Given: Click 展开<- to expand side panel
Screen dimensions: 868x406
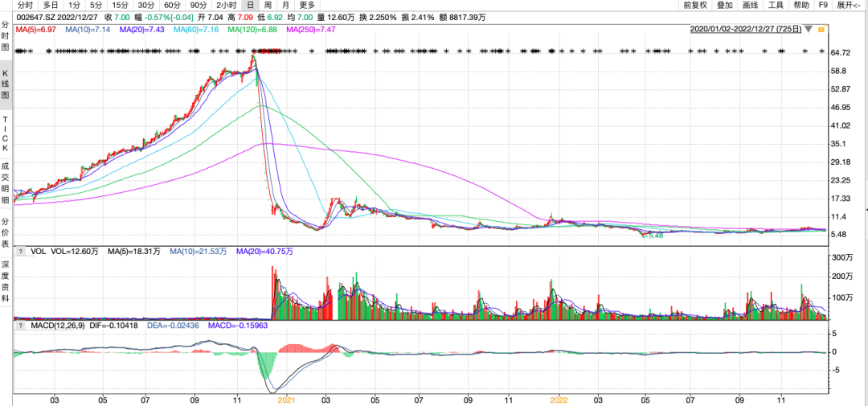Looking at the screenshot, I should point(849,5).
